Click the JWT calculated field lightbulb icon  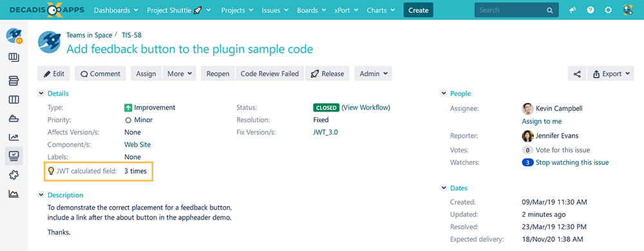click(51, 171)
